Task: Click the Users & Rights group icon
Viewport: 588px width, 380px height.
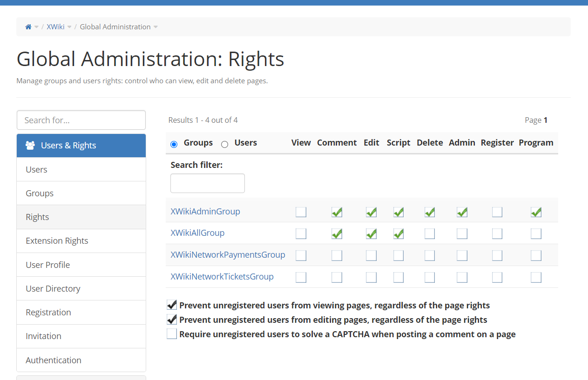Action: (x=30, y=146)
